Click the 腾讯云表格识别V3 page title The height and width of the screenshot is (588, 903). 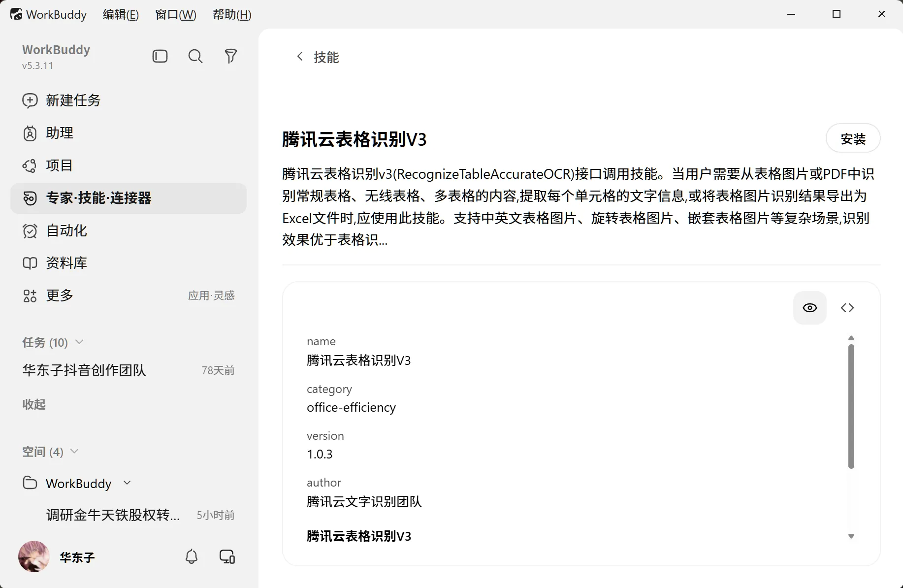pos(355,139)
